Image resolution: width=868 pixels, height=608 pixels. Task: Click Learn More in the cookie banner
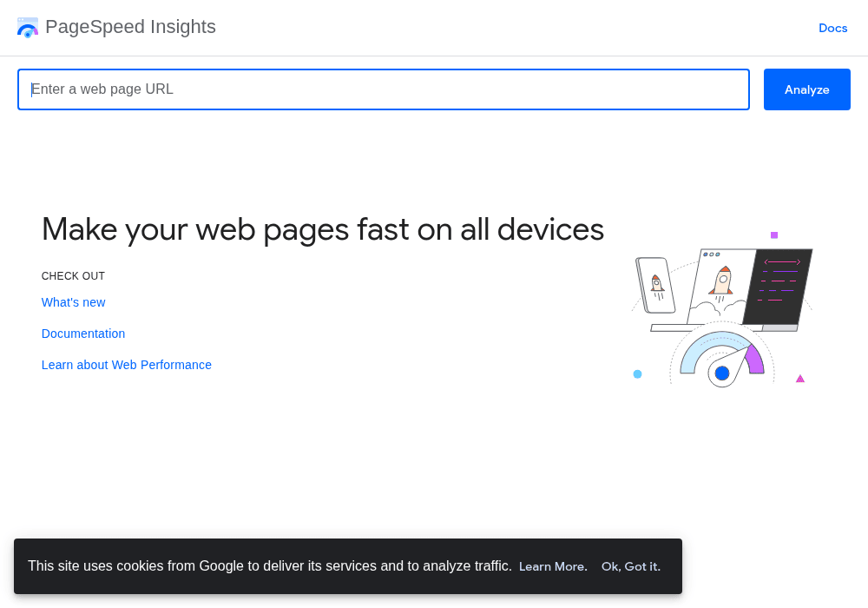point(552,566)
